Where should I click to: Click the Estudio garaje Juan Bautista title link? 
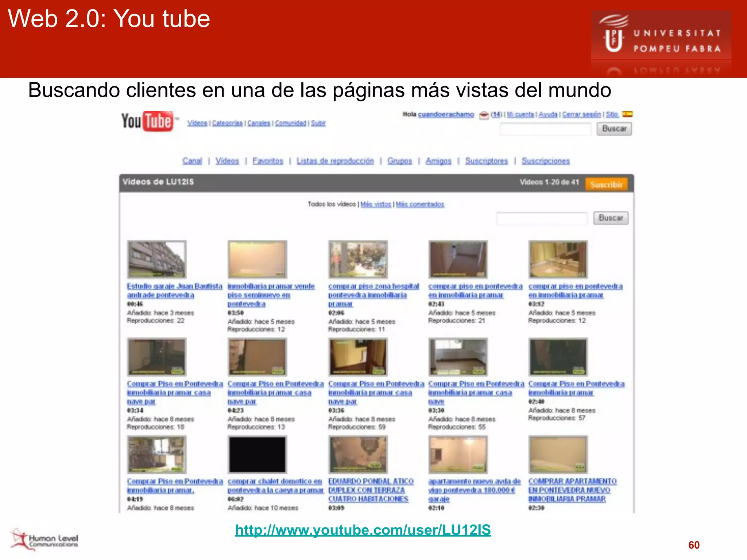coord(175,291)
